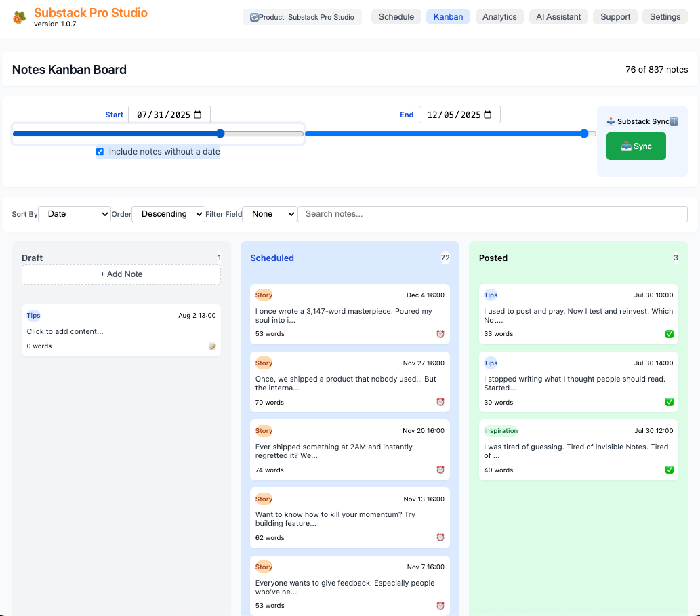The height and width of the screenshot is (616, 700).
Task: Click the Draft column header
Action: point(32,258)
